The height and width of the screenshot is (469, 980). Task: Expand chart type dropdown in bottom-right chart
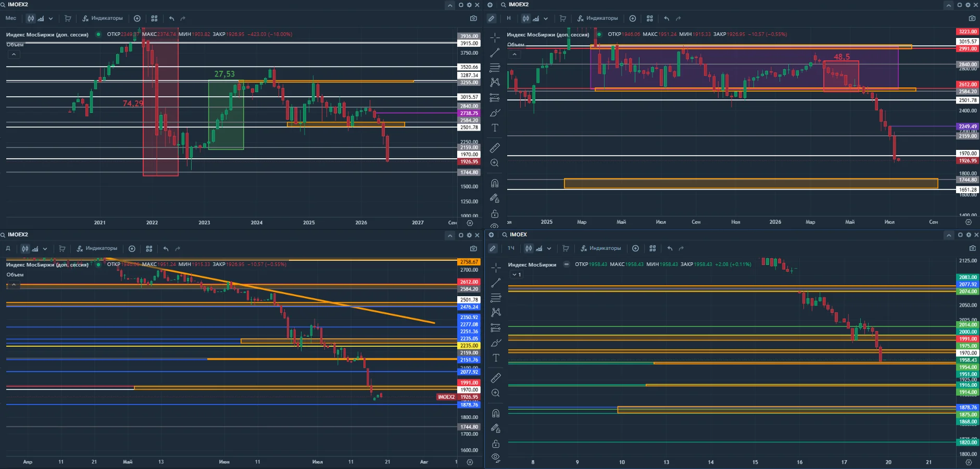[x=549, y=248]
